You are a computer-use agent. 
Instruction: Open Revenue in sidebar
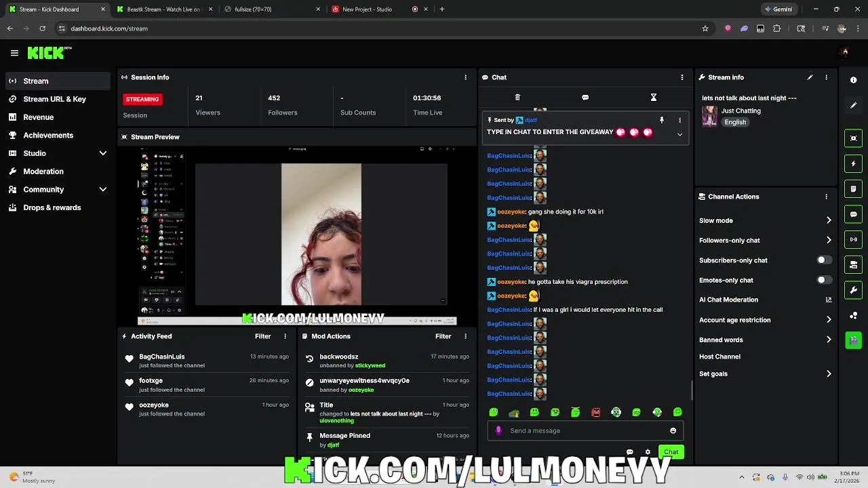[58, 117]
